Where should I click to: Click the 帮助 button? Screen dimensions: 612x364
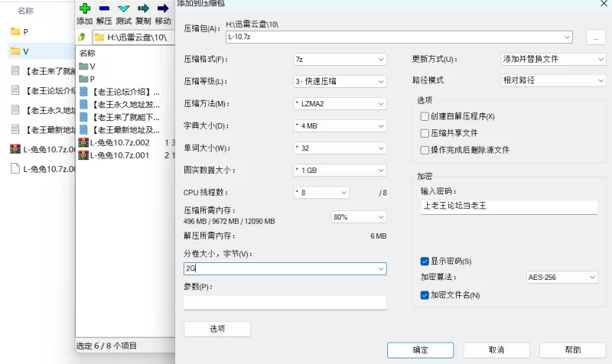(x=572, y=350)
